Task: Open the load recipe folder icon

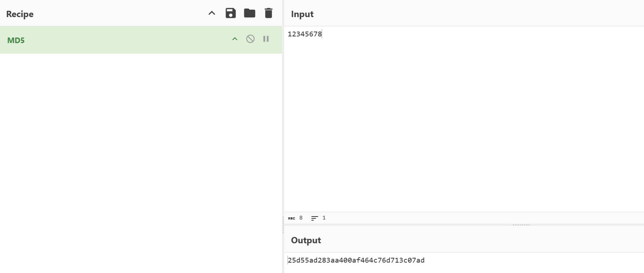Action: pos(249,13)
